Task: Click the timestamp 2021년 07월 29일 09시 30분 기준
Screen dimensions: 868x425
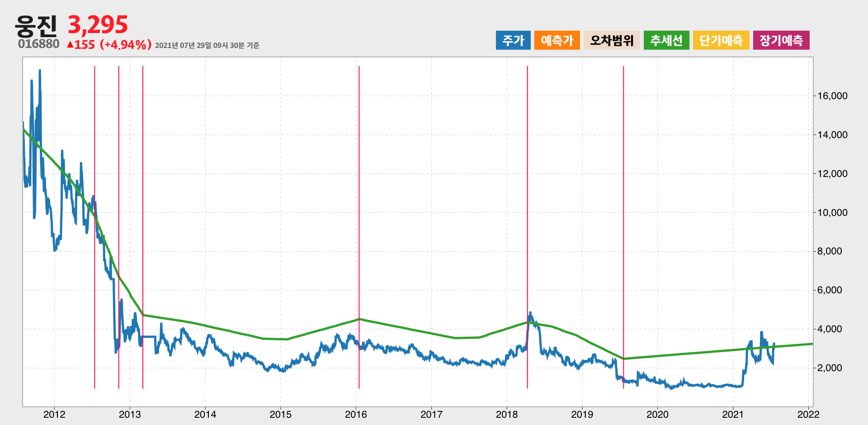Action: (x=207, y=45)
